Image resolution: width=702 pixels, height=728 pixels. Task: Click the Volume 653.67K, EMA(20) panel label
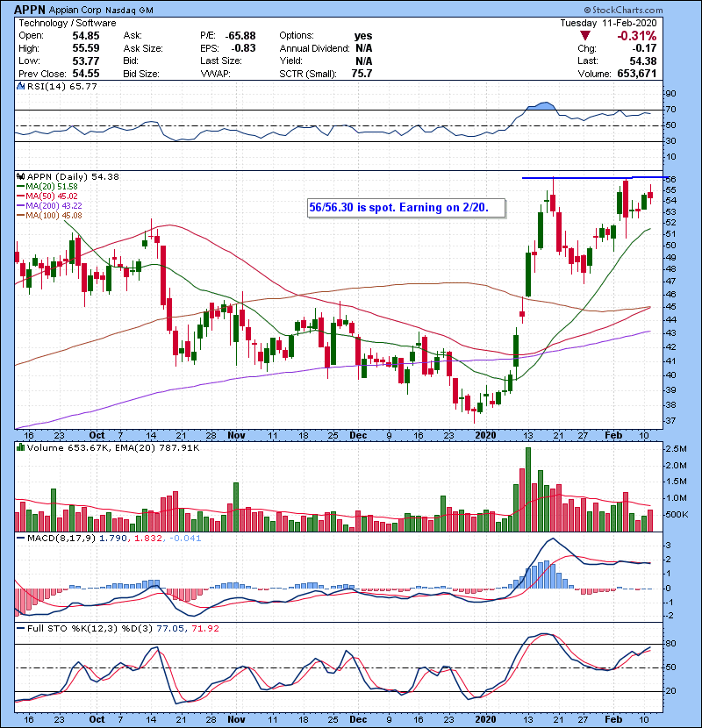click(113, 448)
